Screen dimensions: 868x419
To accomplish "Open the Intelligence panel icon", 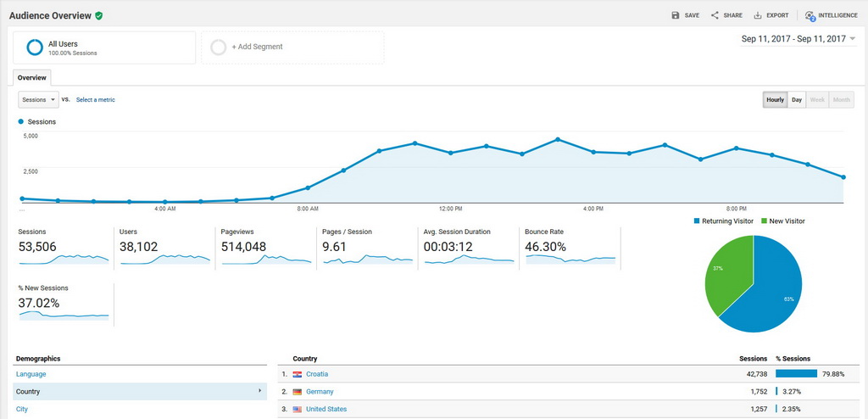I will pos(810,15).
